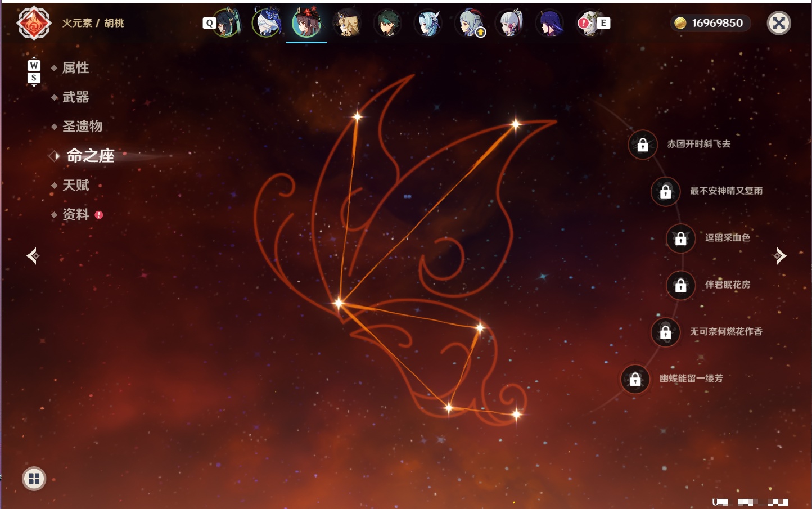
Task: Click the 逗留采血色 label
Action: click(728, 237)
